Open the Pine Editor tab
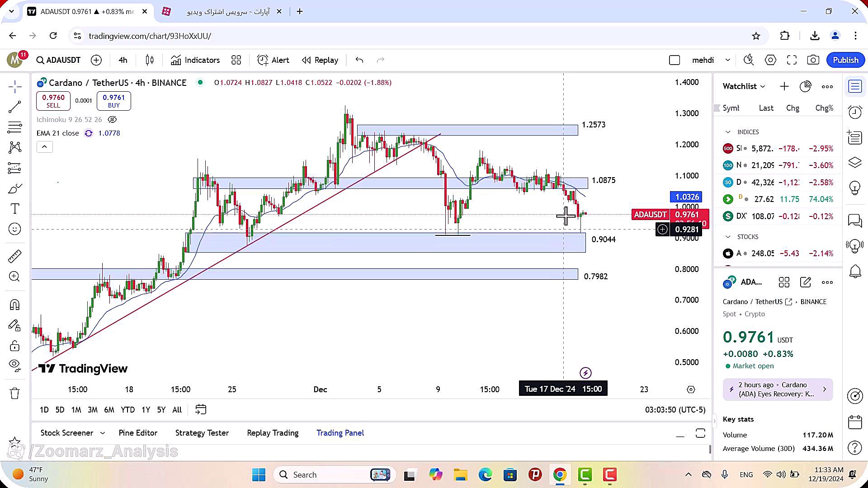Screen dimensions: 868x488 (x=138, y=433)
